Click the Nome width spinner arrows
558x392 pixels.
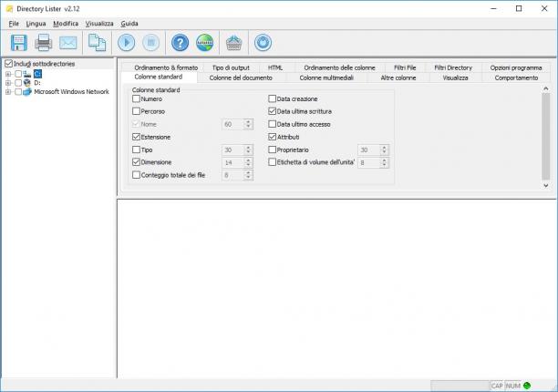click(x=248, y=124)
